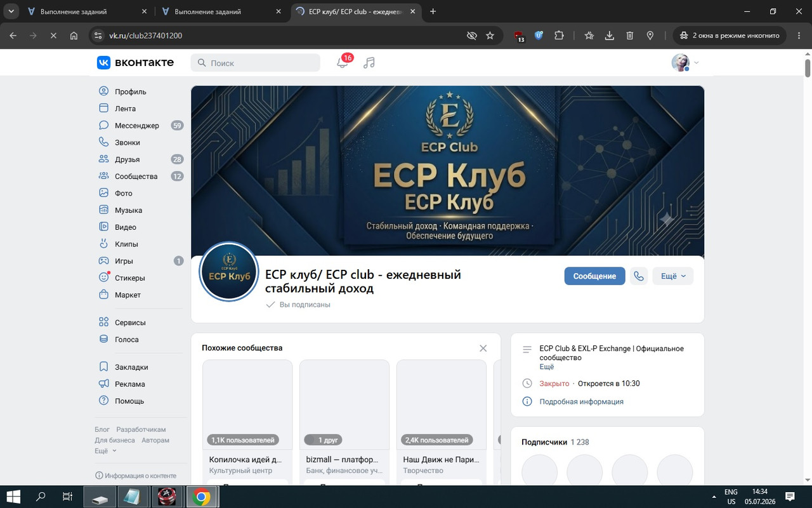This screenshot has width=812, height=508.
Task: Expand the footer Ещё menu
Action: click(106, 451)
